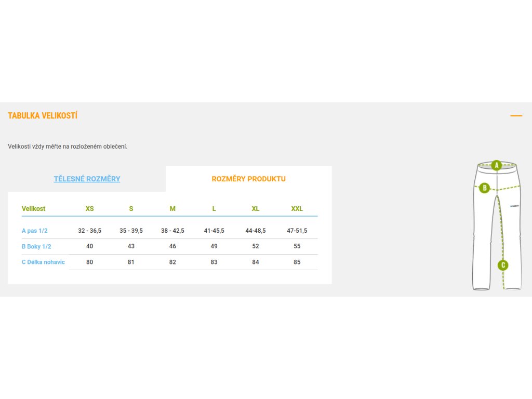This screenshot has height=399, width=532.
Task: Click the hips value 55
Action: coord(297,246)
